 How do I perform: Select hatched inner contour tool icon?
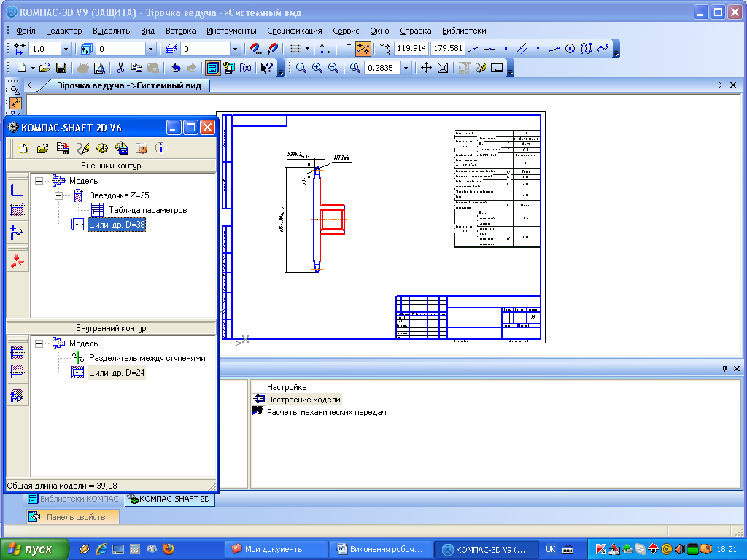(18, 372)
